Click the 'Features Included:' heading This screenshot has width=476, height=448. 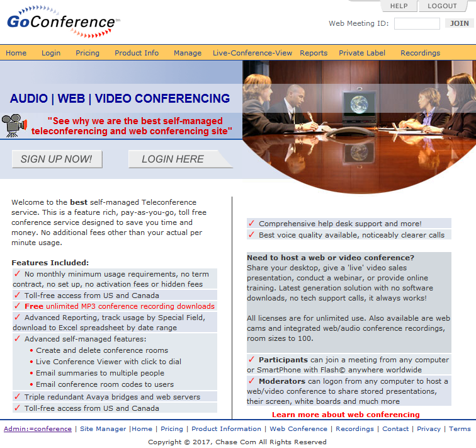point(50,263)
